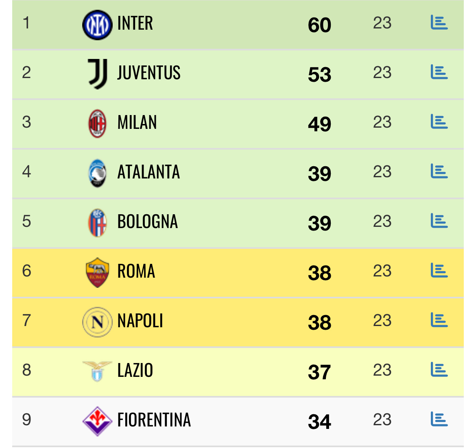Click the Napoli N logo
Image resolution: width=476 pixels, height=448 pixels.
pos(97,322)
